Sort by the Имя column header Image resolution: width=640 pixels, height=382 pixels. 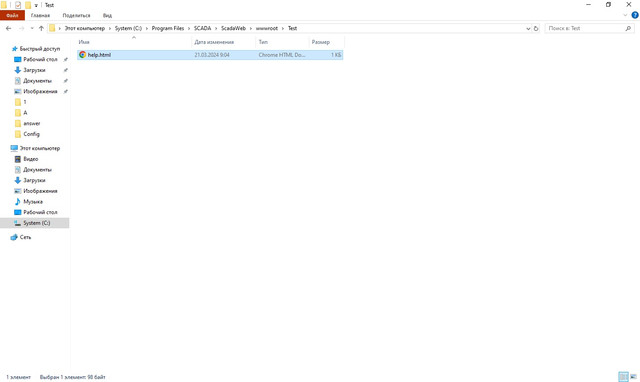tap(134, 42)
